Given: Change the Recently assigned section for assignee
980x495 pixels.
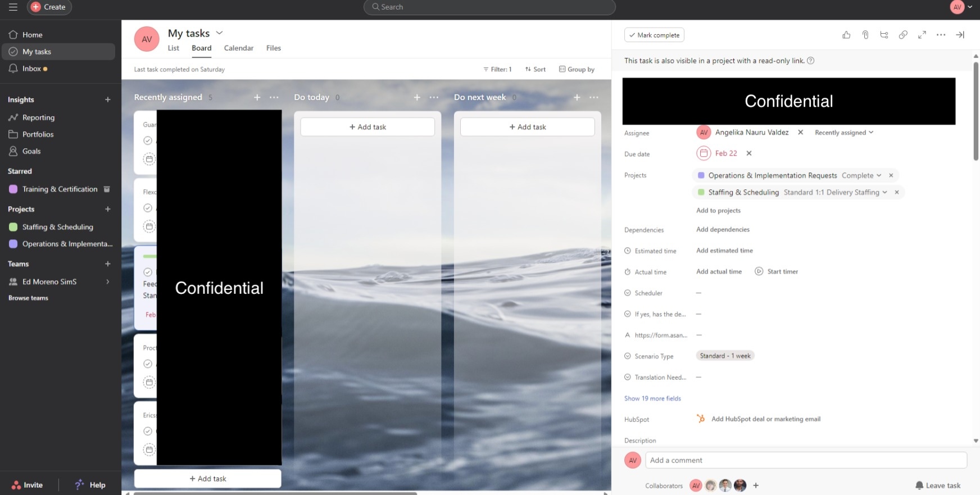Looking at the screenshot, I should pos(844,133).
